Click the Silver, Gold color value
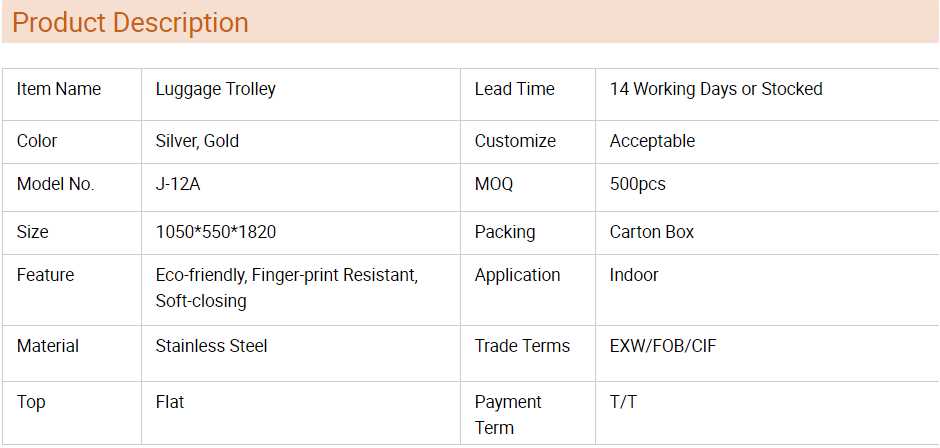 [197, 141]
